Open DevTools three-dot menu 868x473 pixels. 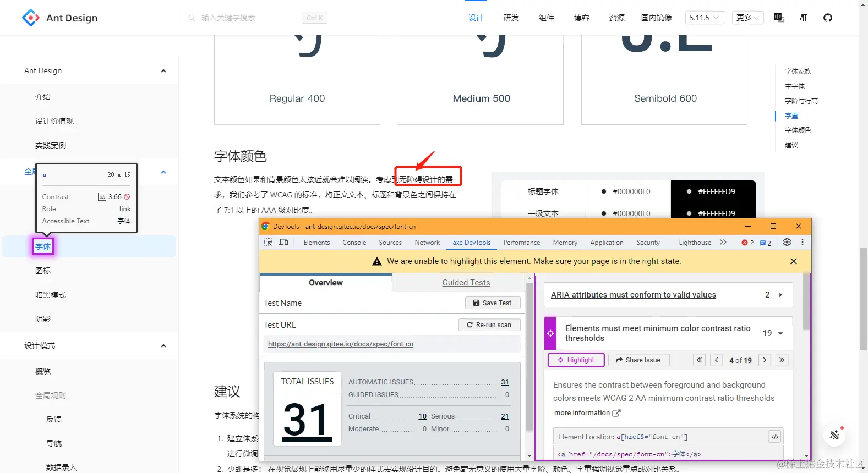[803, 242]
